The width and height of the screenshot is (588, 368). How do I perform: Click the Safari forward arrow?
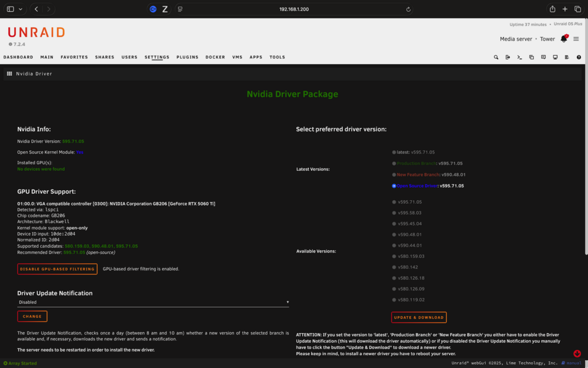(48, 9)
